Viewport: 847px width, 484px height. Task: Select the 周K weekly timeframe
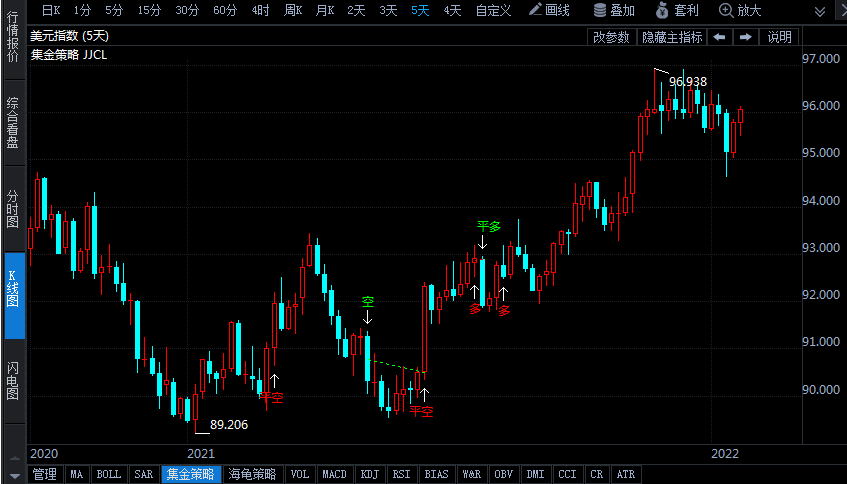coord(293,10)
